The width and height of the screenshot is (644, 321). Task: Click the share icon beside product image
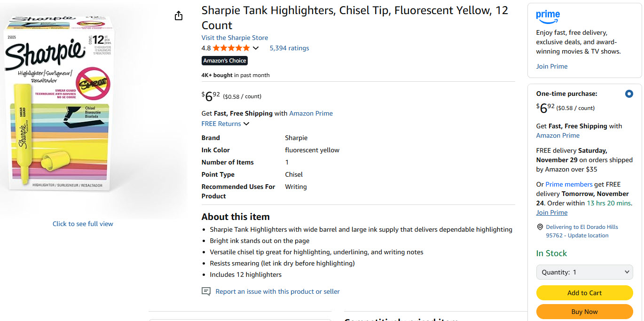179,16
